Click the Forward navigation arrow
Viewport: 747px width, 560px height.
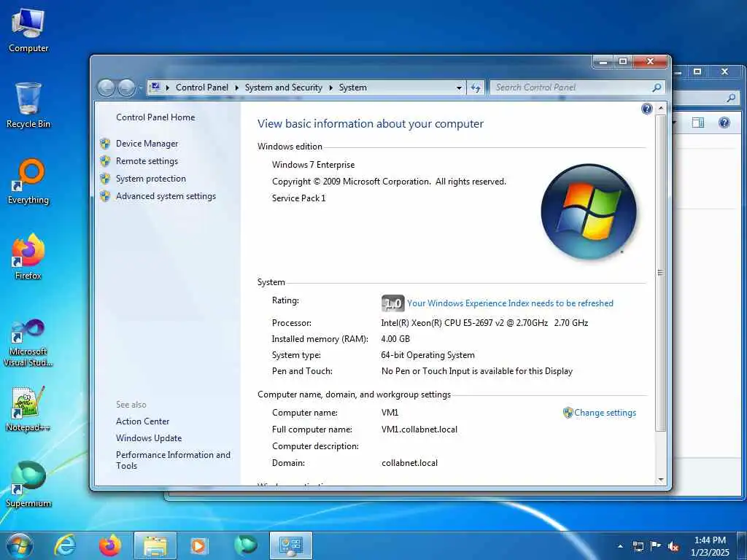(126, 87)
